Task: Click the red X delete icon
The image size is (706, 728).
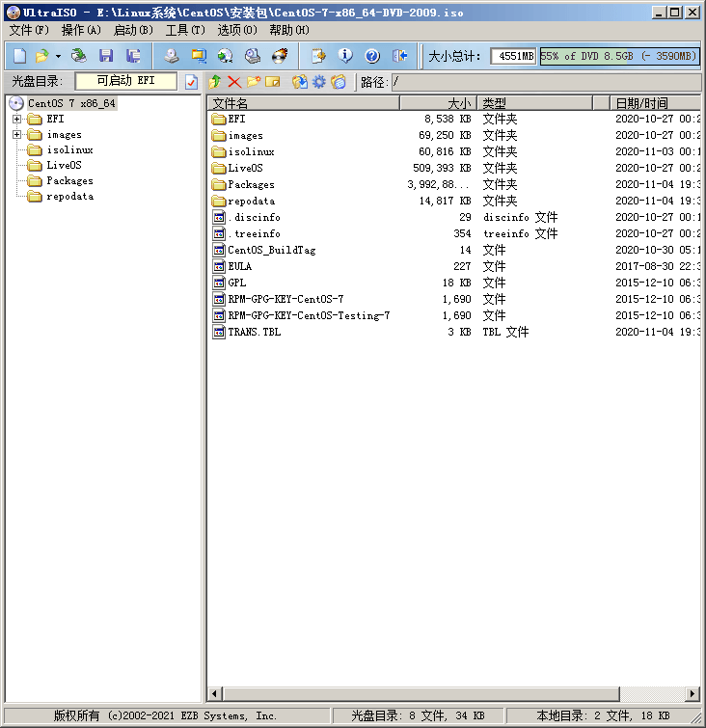Action: 234,82
